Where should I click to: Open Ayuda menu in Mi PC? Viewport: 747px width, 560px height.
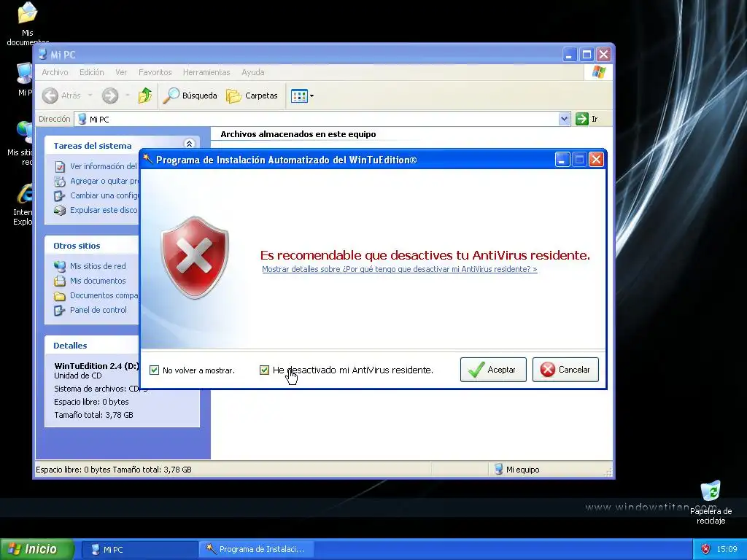point(252,72)
